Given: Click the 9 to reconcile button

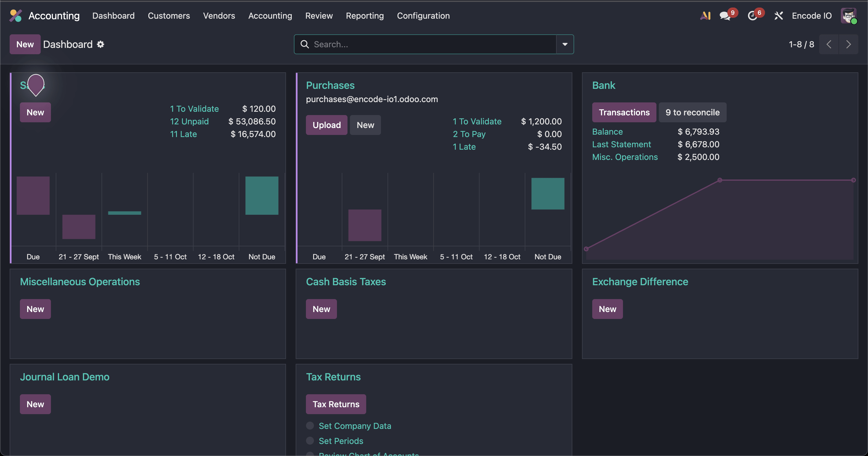Looking at the screenshot, I should click(693, 112).
